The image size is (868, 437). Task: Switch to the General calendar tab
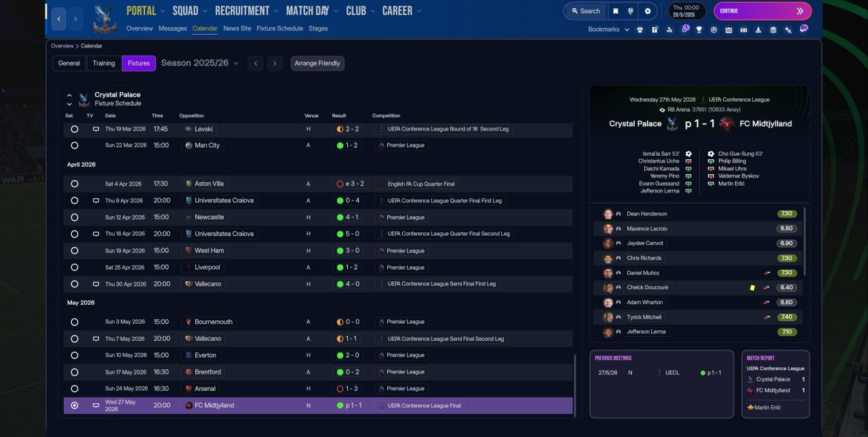point(69,63)
